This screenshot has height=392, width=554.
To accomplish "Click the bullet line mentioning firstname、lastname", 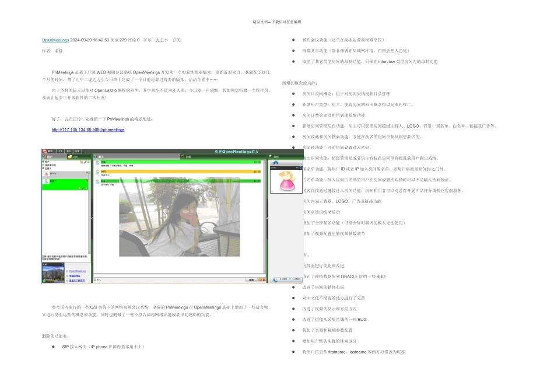I will coord(353,352).
